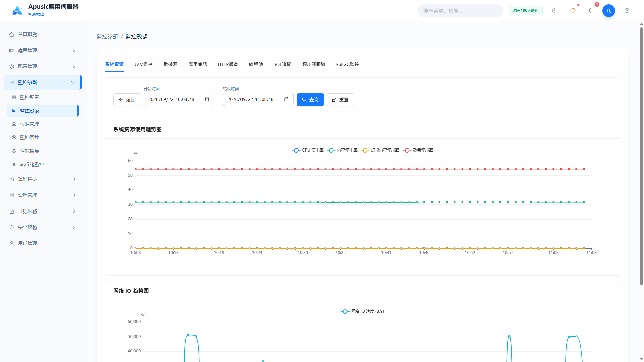Screen dimensions: 644x362
Task: Select 監控數據 in sidebar
Action: click(43, 111)
